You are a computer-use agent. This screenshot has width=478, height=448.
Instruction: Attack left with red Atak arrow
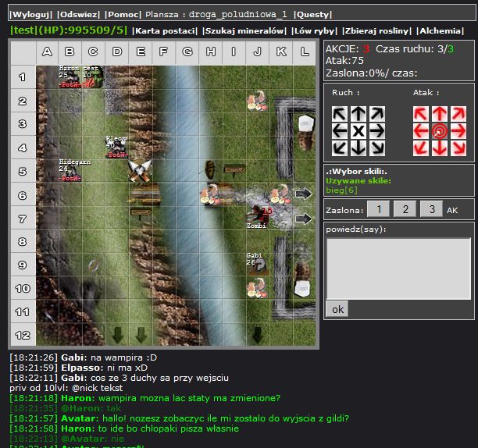pyautogui.click(x=421, y=131)
